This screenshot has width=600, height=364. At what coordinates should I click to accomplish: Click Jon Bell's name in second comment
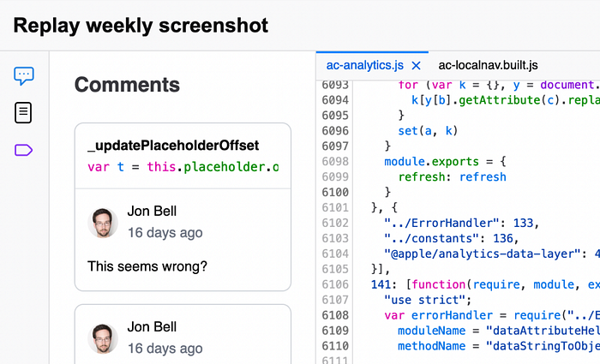[152, 326]
